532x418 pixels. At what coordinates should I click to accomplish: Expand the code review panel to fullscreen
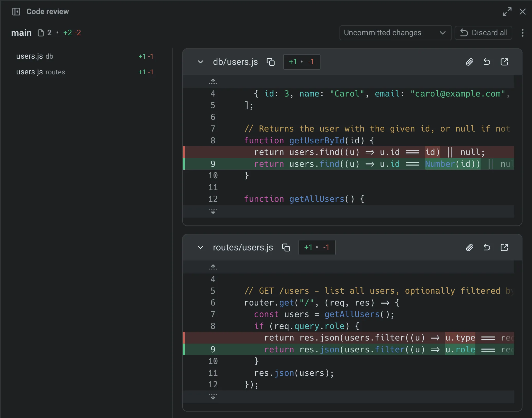[507, 12]
